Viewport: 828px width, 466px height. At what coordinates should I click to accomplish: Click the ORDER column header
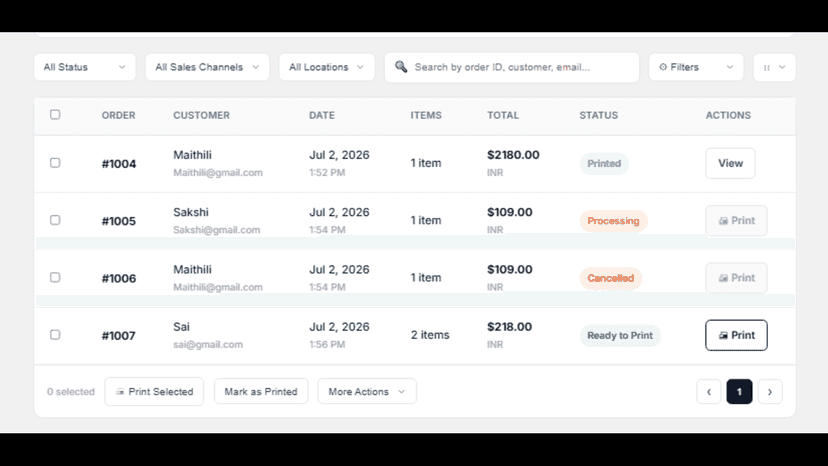click(118, 115)
